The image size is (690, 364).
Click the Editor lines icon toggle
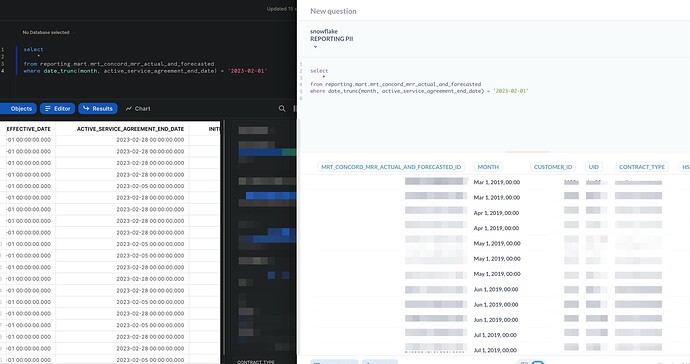point(48,108)
